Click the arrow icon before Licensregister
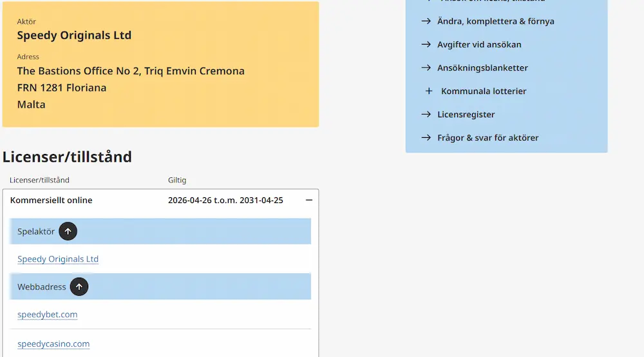Viewport: 644px width, 357px height. tap(426, 114)
